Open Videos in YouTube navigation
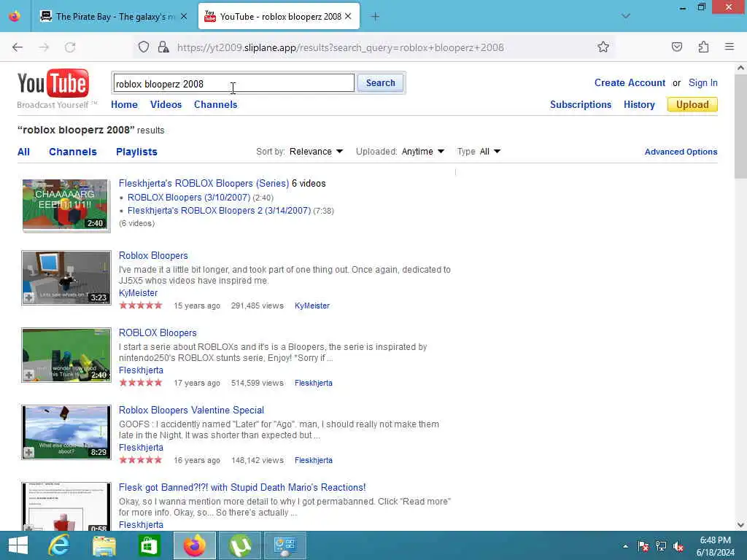Screen dimensions: 747x560 [x=166, y=105]
